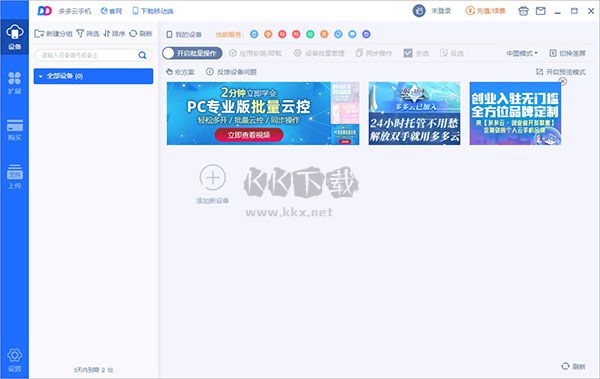Open the 筛选 filter option
Screen dimensions: 600x379
click(x=88, y=34)
